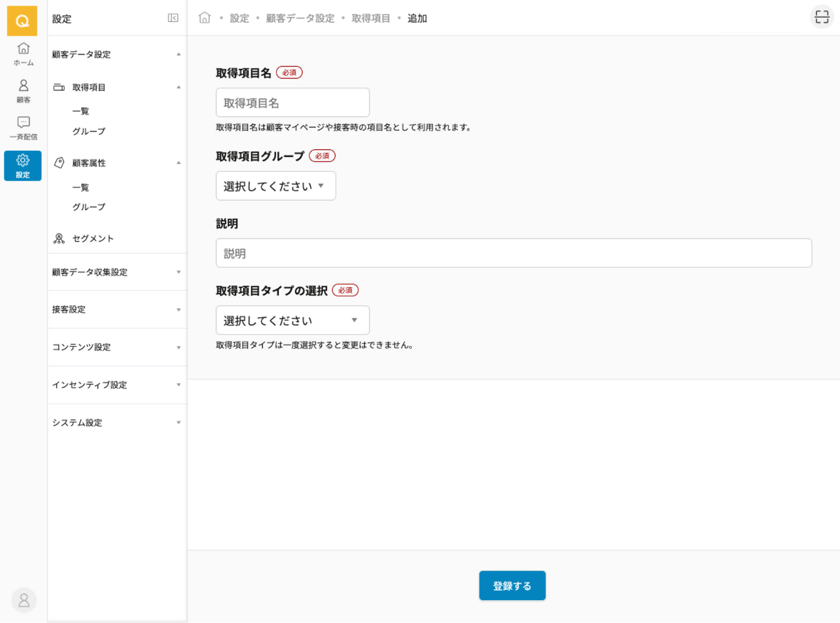Expand the 顧客データ収集設定 section
The width and height of the screenshot is (840, 623).
[x=117, y=272]
